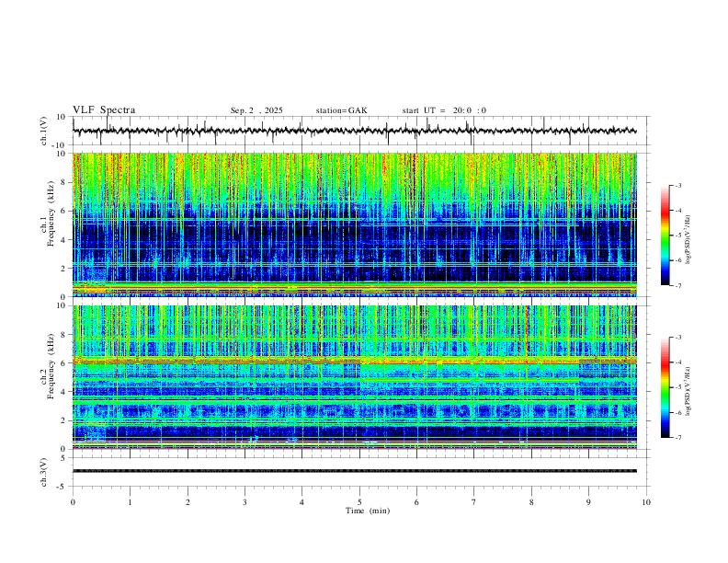Screen dimensions: 728x563
Task: Click time axis tick label "6"
Action: coord(417,502)
